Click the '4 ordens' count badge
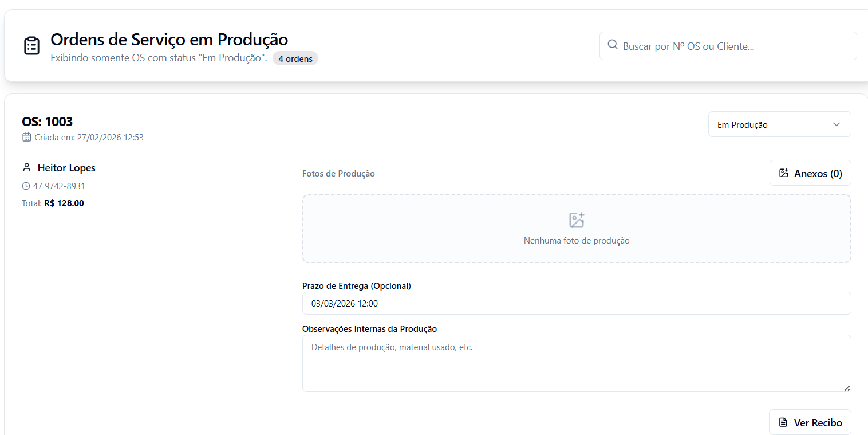 tap(295, 58)
